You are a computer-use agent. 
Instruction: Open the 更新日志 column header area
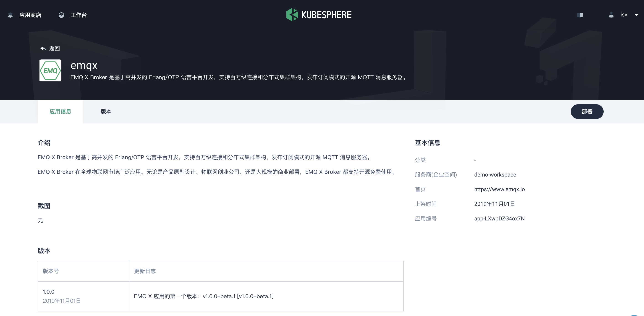145,271
